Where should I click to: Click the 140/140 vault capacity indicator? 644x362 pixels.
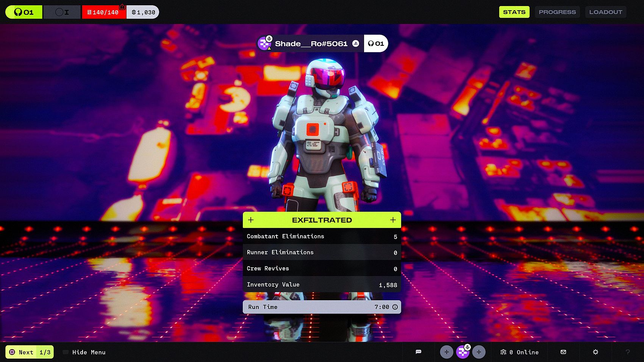(x=103, y=12)
